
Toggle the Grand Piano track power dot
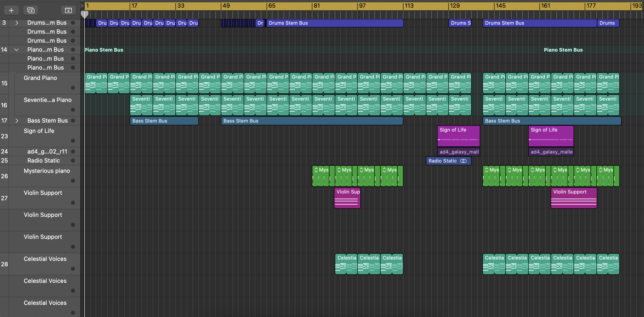coord(73,88)
